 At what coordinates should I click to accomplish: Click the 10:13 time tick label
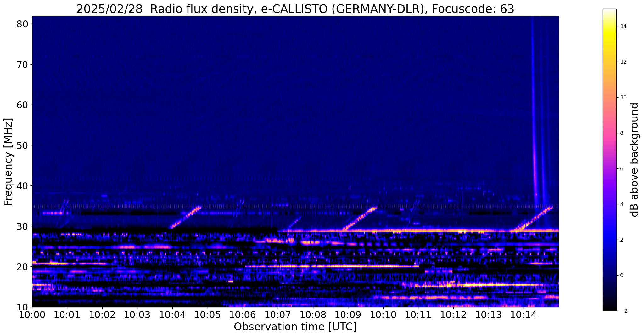tap(488, 314)
